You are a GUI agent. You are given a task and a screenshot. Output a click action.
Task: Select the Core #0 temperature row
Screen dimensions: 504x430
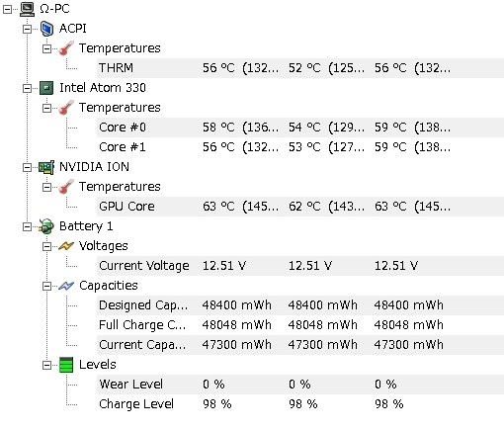pos(300,128)
